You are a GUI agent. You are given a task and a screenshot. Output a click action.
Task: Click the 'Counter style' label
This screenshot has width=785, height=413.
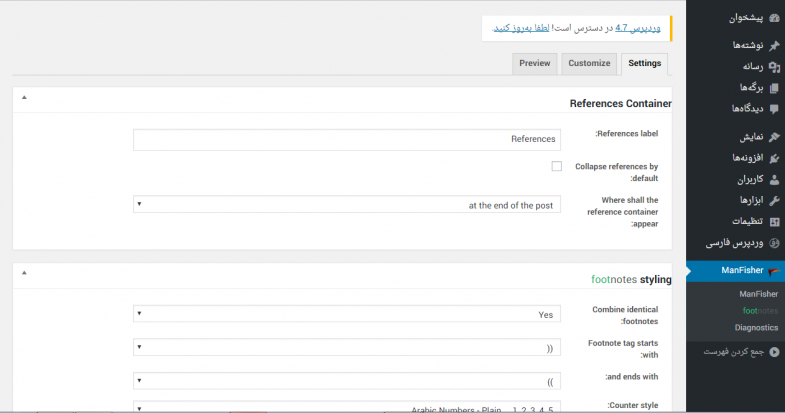click(x=633, y=405)
